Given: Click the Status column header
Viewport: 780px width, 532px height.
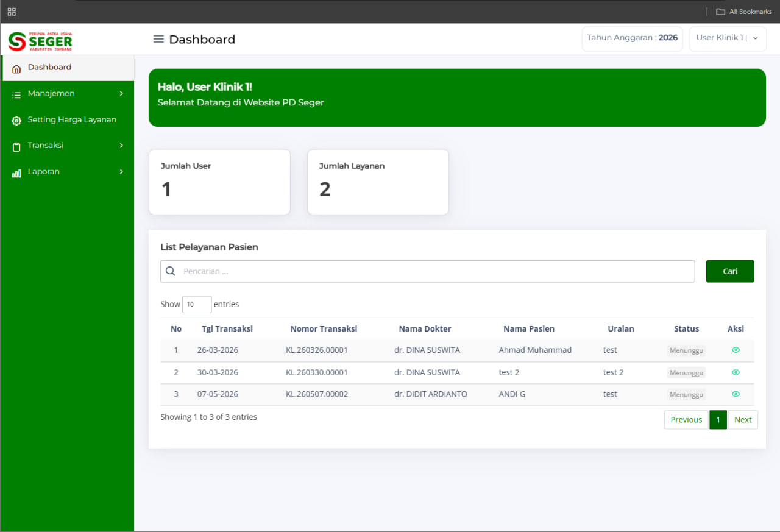Looking at the screenshot, I should (687, 328).
